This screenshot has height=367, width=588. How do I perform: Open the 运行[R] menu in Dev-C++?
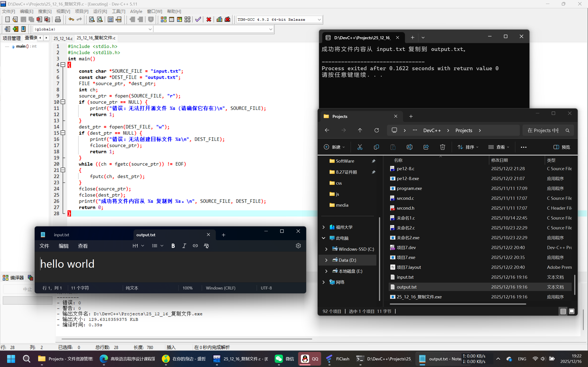100,11
